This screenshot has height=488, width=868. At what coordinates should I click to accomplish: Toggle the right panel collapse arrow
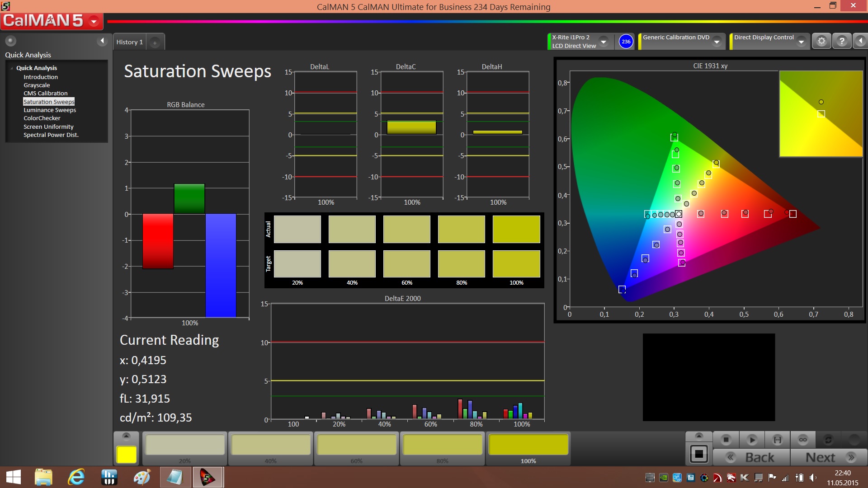860,41
